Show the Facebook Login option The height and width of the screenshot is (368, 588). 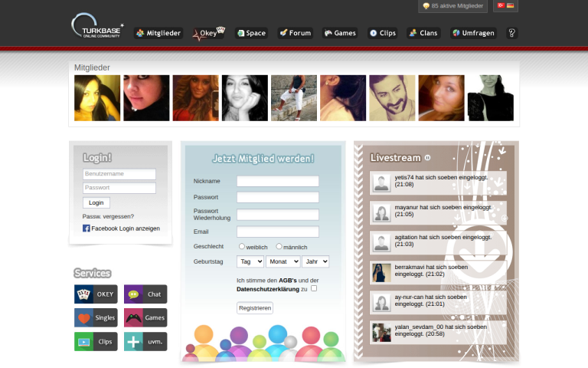[126, 228]
